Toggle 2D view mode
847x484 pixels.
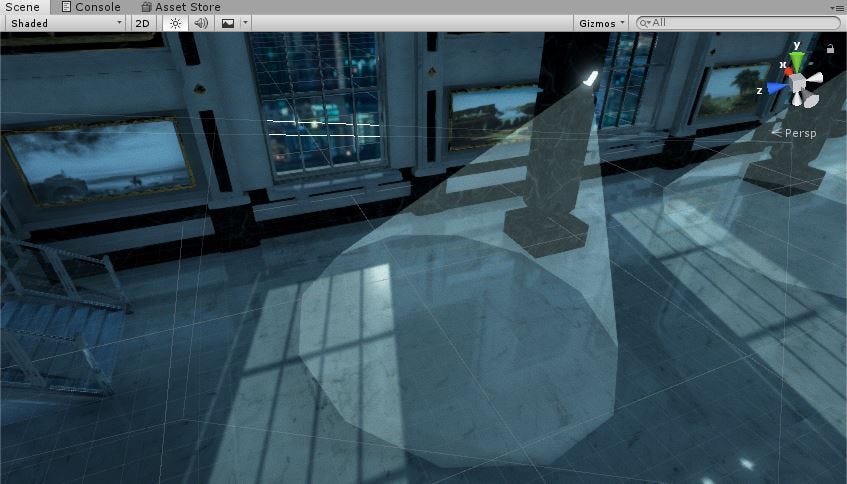143,23
